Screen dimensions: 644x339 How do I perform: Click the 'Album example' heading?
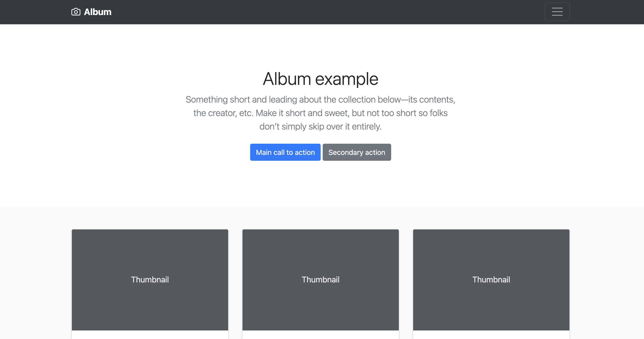point(320,79)
